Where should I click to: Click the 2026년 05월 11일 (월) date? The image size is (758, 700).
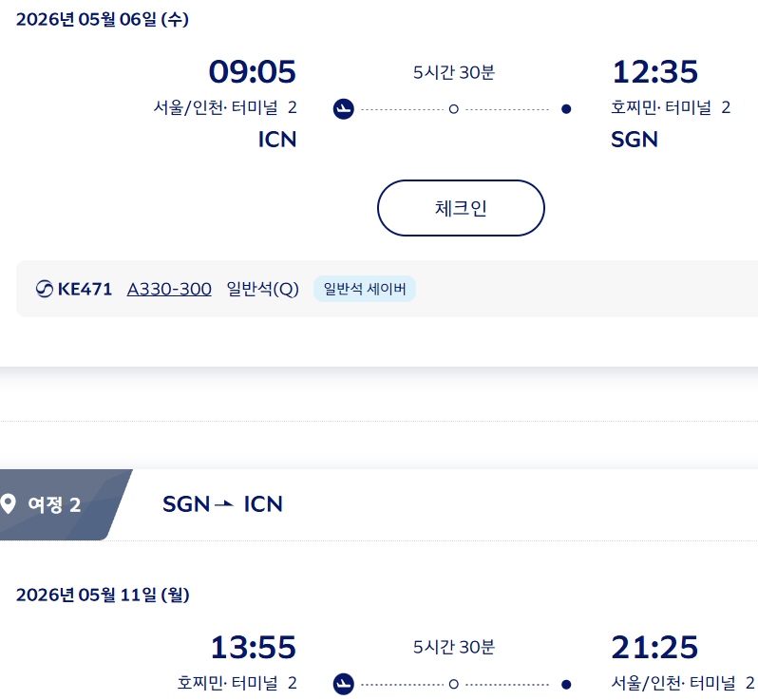pyautogui.click(x=103, y=596)
